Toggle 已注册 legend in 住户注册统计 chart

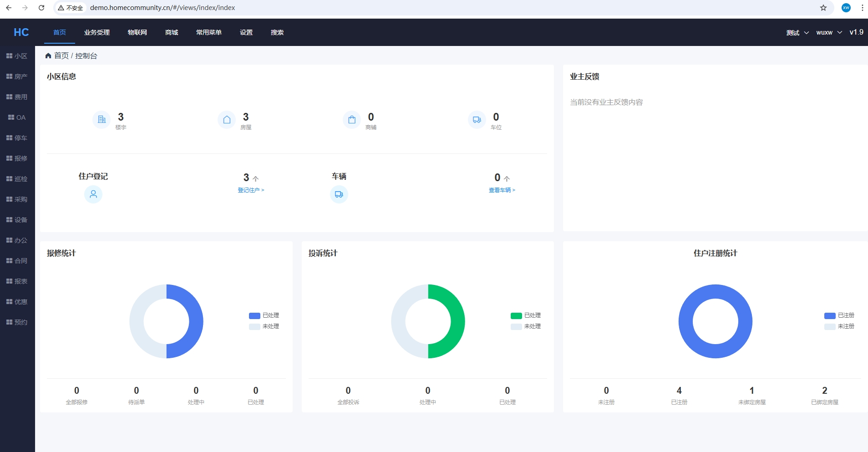tap(840, 315)
